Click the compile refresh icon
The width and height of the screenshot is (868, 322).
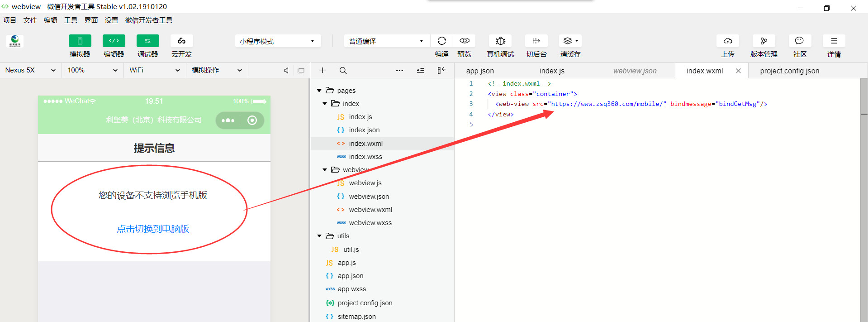[x=442, y=41]
